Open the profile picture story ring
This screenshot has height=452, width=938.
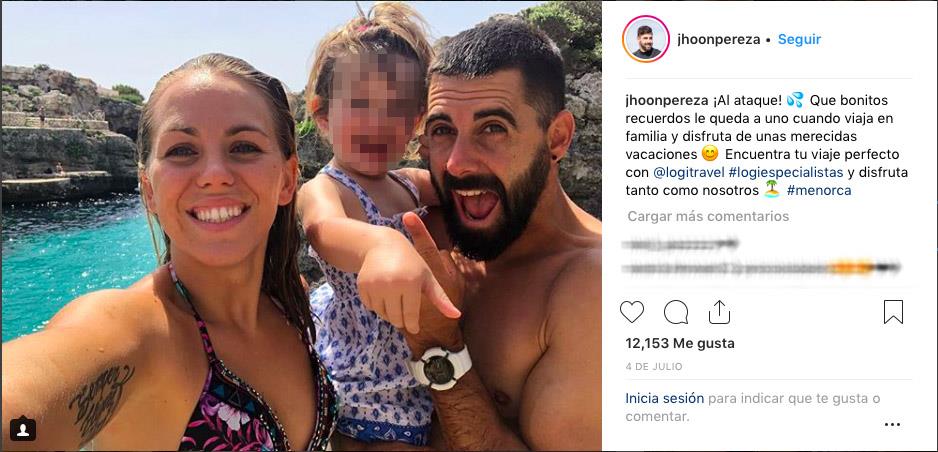[645, 39]
